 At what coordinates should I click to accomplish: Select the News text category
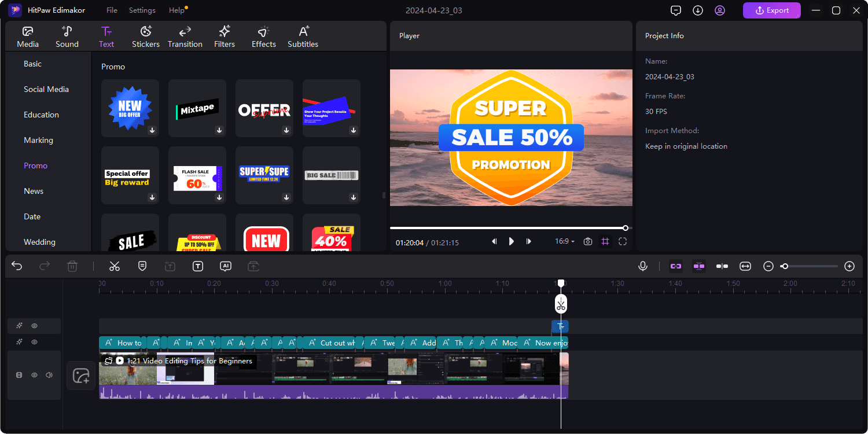pos(34,191)
